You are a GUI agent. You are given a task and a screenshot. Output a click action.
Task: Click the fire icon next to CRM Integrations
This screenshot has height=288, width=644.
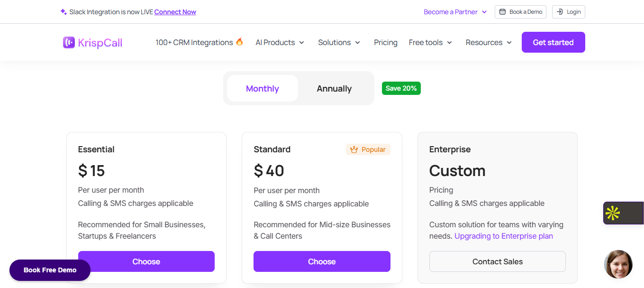[x=239, y=42]
